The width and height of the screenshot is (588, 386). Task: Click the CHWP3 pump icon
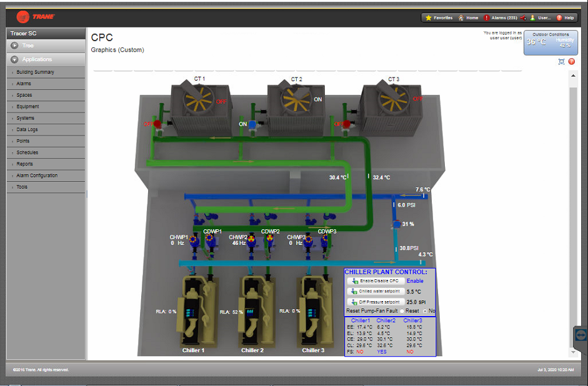[x=308, y=240]
